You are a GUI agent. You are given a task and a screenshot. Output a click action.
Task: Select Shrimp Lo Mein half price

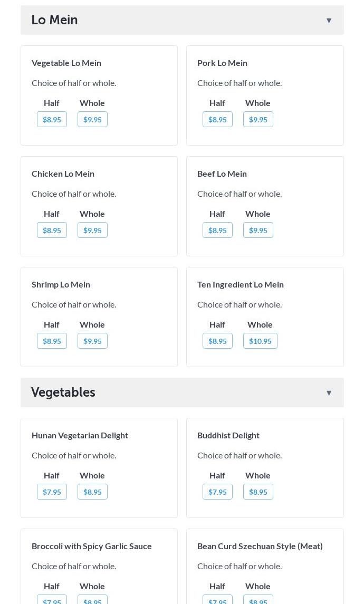52,341
